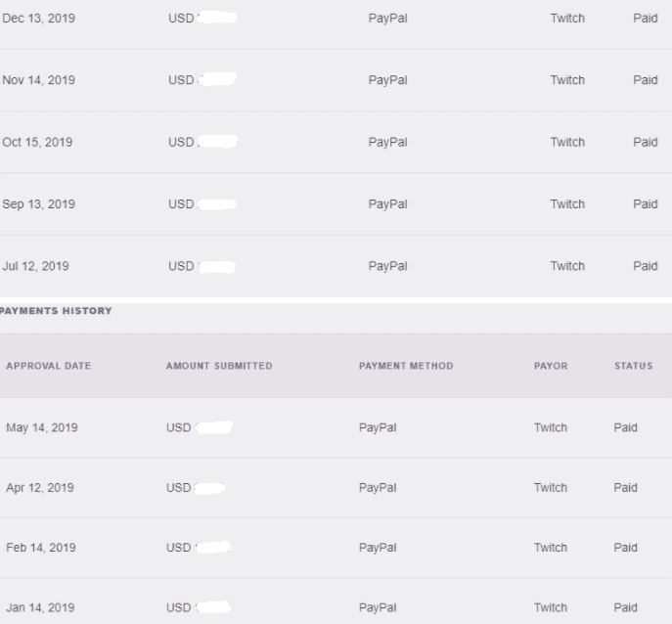This screenshot has width=672, height=624.
Task: Click the Approval Date column header
Action: point(48,366)
